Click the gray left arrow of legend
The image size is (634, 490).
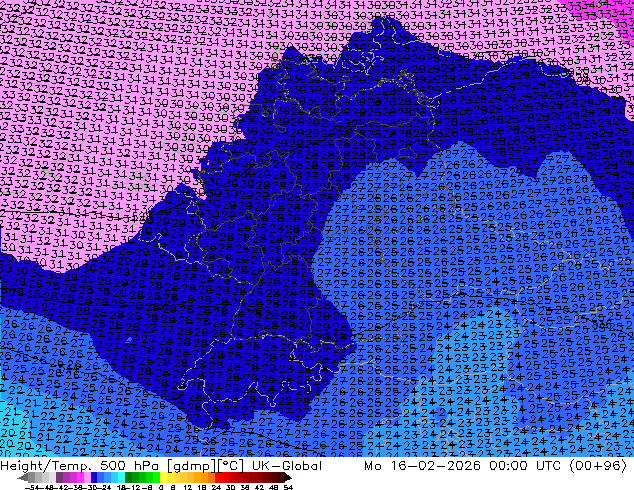pyautogui.click(x=23, y=477)
